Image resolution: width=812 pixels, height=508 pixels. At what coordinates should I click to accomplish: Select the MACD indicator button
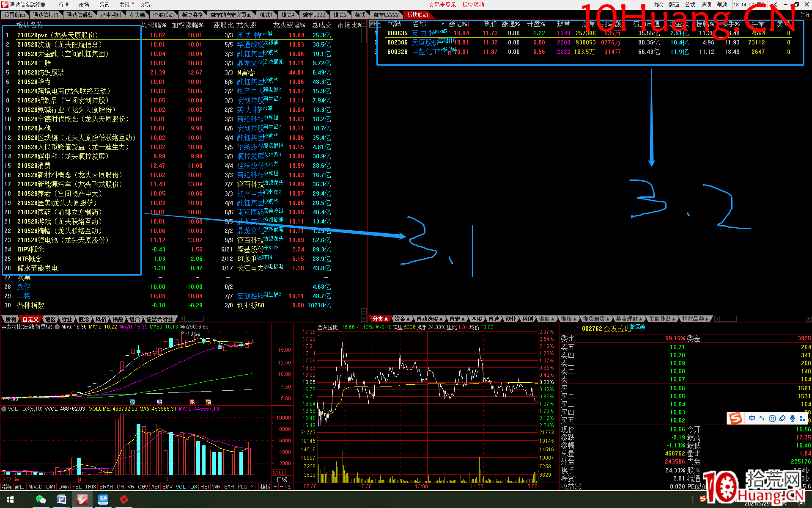36,487
